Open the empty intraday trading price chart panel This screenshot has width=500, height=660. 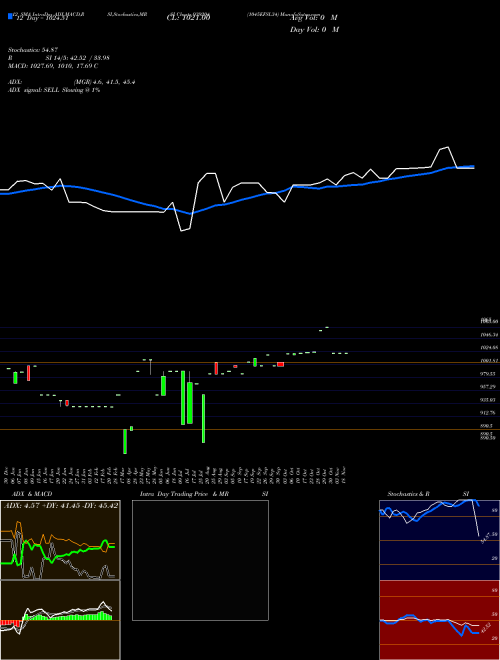click(200, 560)
